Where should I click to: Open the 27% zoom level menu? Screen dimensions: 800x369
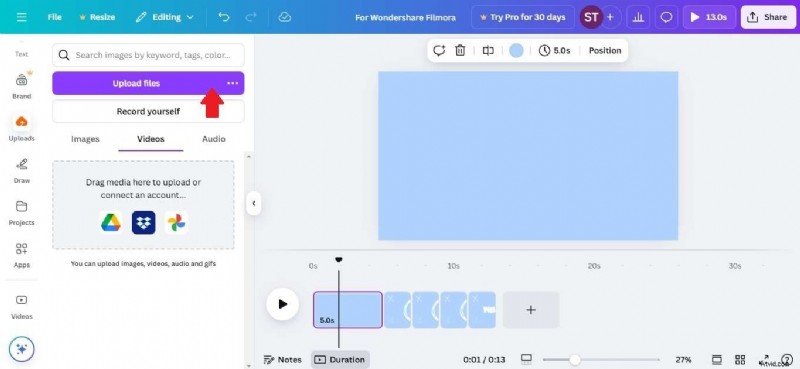coord(683,360)
